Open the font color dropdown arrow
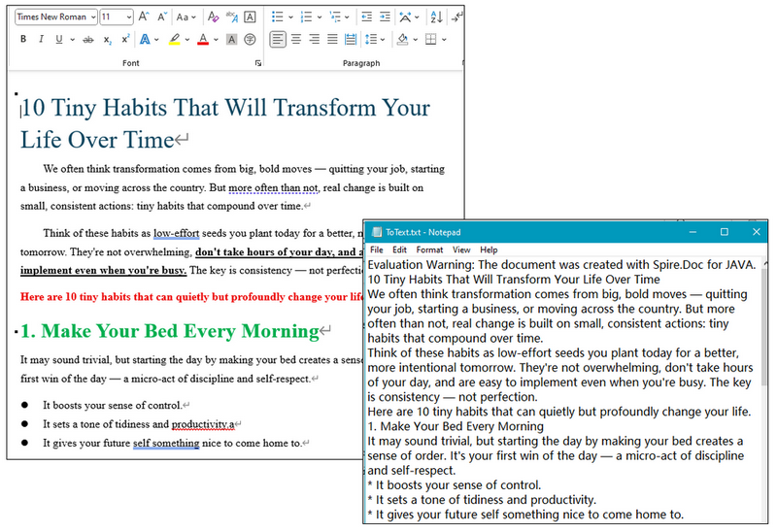The image size is (777, 532). click(216, 40)
